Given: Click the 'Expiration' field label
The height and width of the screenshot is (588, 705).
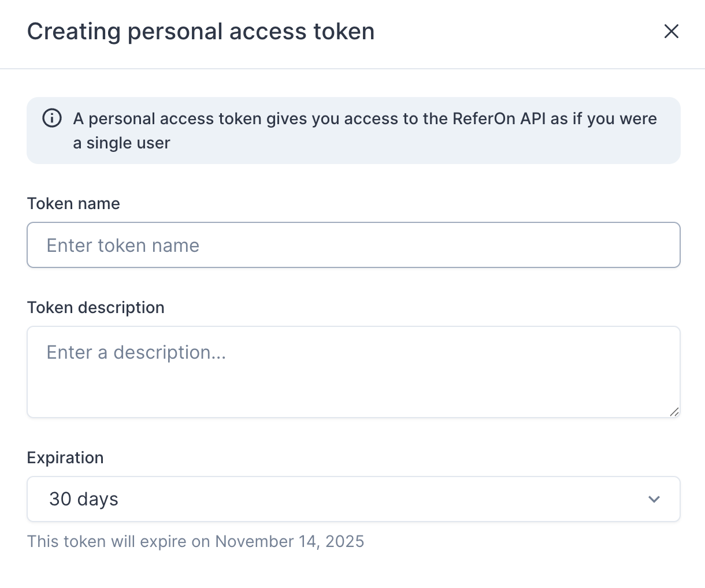Looking at the screenshot, I should click(65, 457).
